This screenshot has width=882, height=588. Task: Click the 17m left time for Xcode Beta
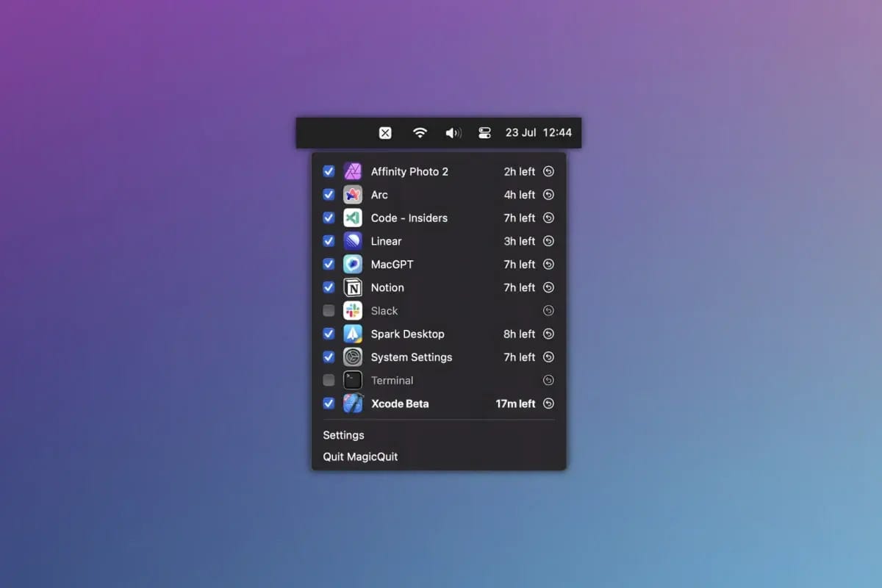click(515, 404)
